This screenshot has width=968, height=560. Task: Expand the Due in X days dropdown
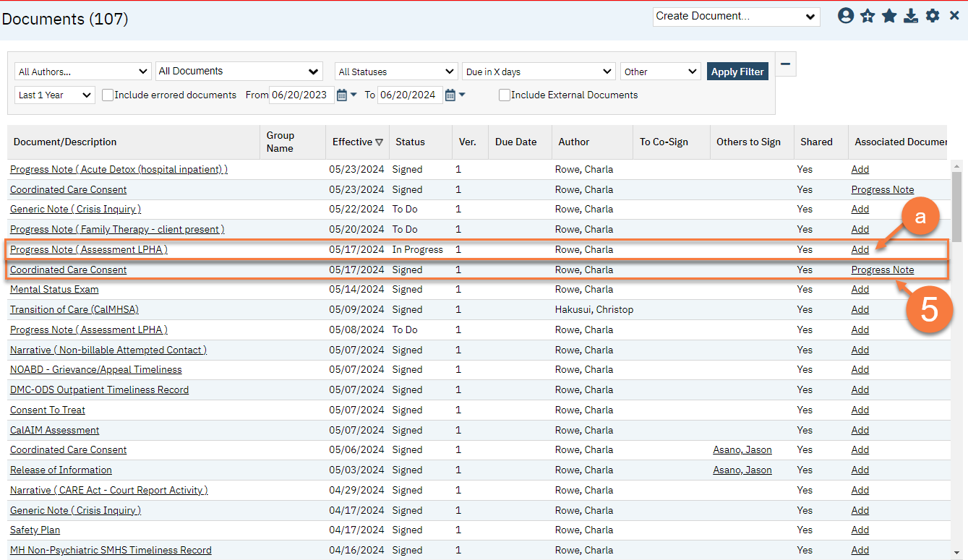pyautogui.click(x=539, y=72)
